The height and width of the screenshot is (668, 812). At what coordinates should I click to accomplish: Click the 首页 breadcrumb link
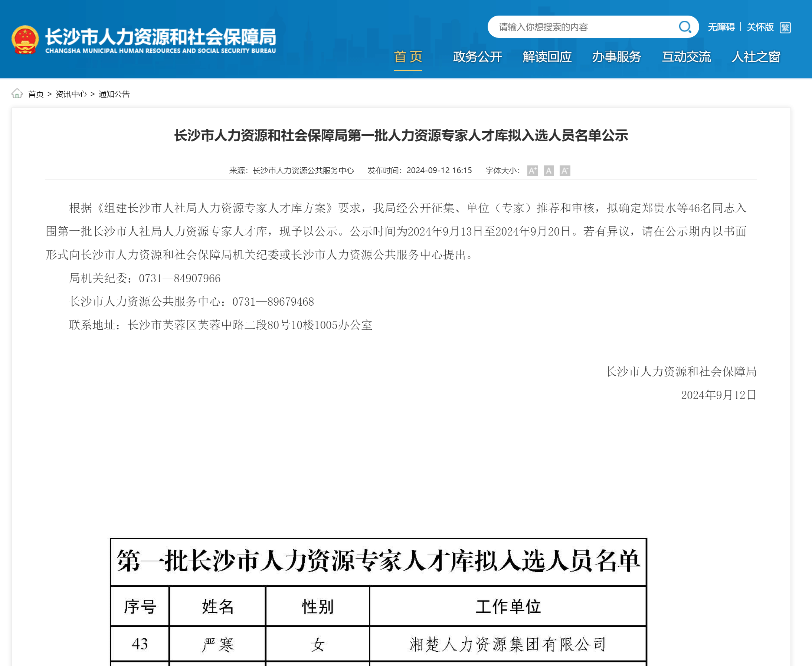pyautogui.click(x=36, y=94)
